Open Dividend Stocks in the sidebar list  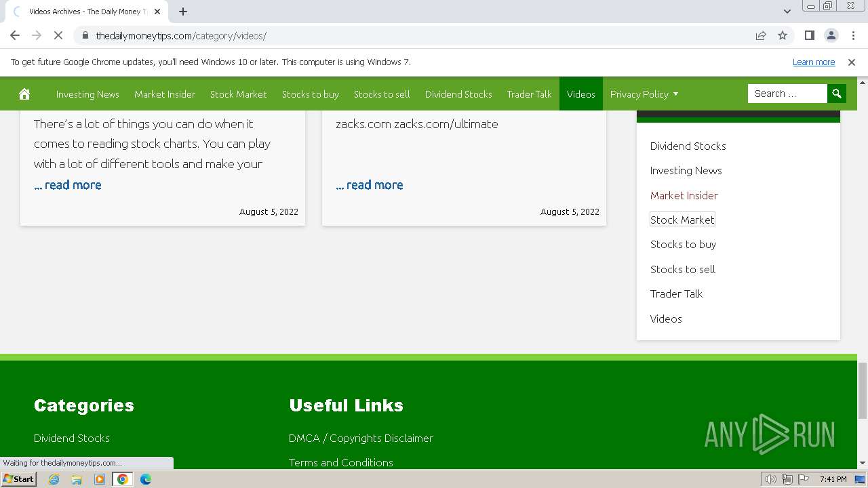pos(688,146)
